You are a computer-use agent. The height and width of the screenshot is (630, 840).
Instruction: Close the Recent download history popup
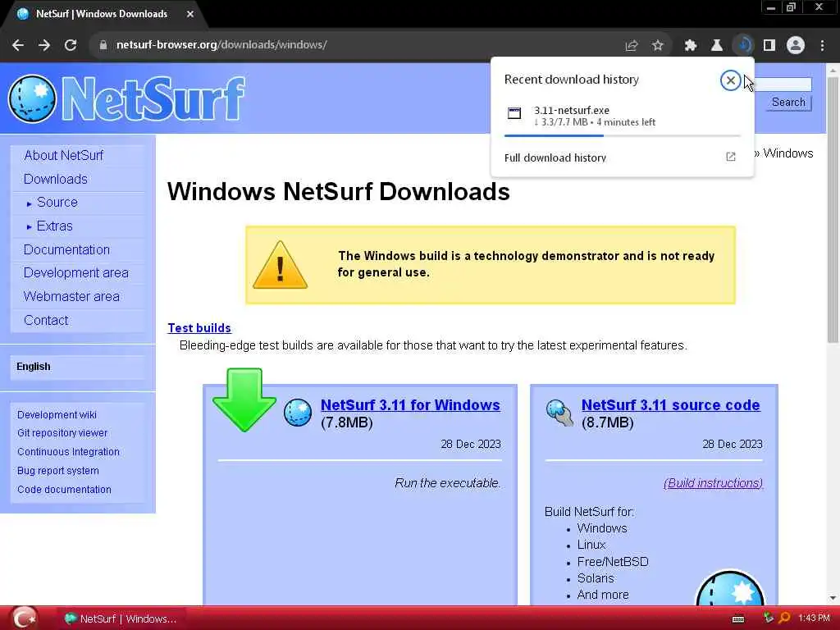click(x=730, y=80)
